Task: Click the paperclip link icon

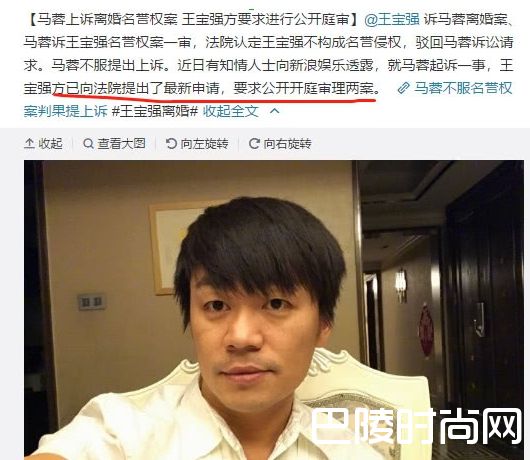Action: [x=403, y=89]
